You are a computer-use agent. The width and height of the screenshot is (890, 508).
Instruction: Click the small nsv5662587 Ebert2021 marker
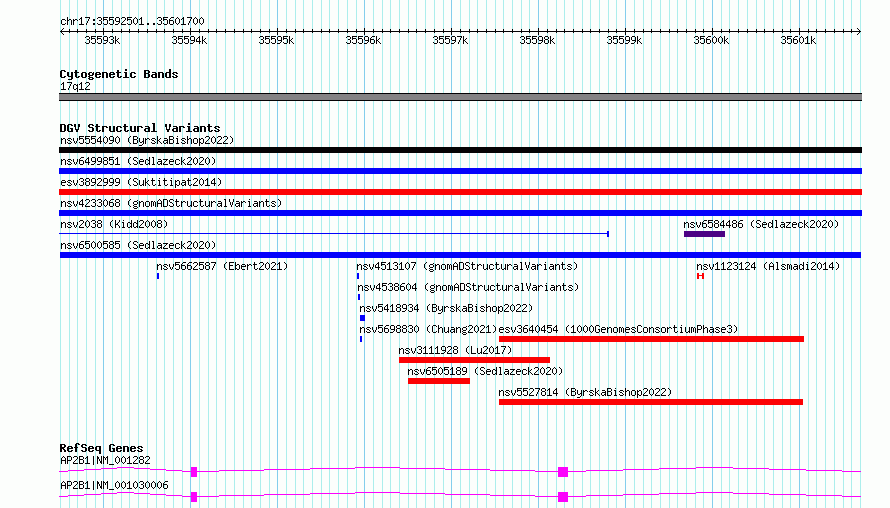click(x=158, y=276)
